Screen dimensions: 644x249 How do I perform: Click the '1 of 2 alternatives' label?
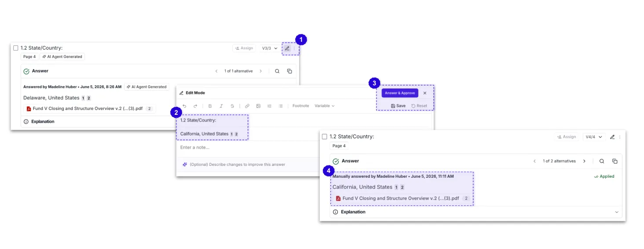[559, 161]
